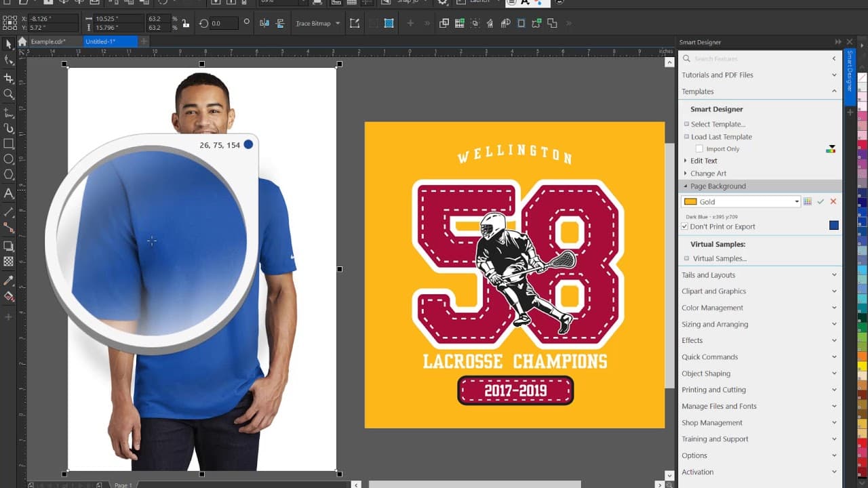The height and width of the screenshot is (488, 868).
Task: Expand Tails and Layouts section
Action: 759,274
